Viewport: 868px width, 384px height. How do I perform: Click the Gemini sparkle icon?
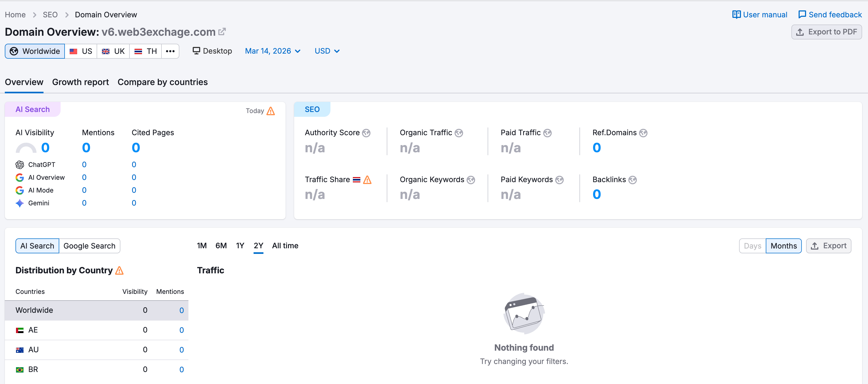pyautogui.click(x=20, y=203)
